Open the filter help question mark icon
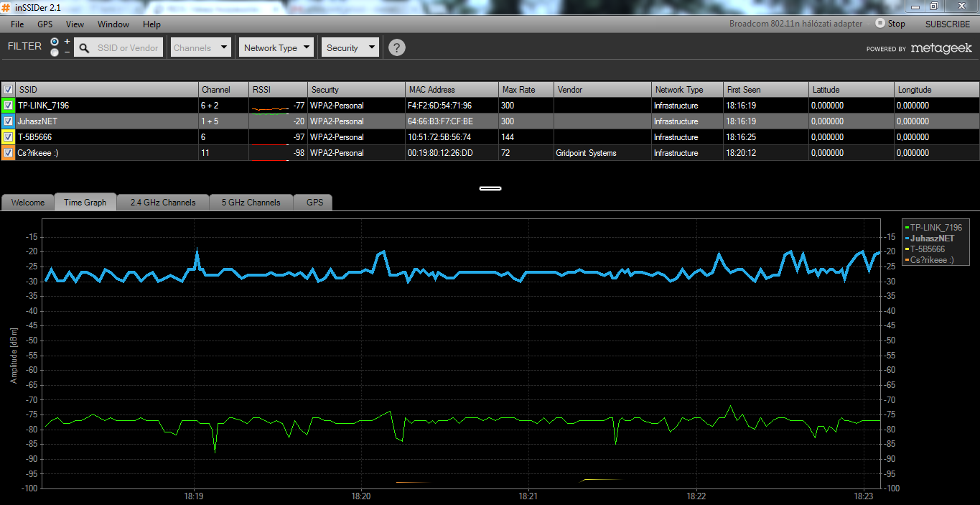 pos(397,48)
